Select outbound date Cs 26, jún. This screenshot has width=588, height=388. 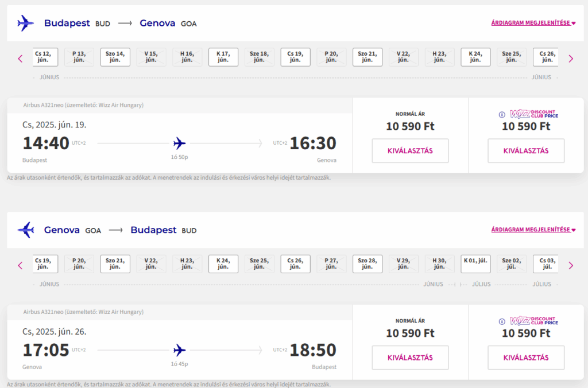(x=546, y=57)
